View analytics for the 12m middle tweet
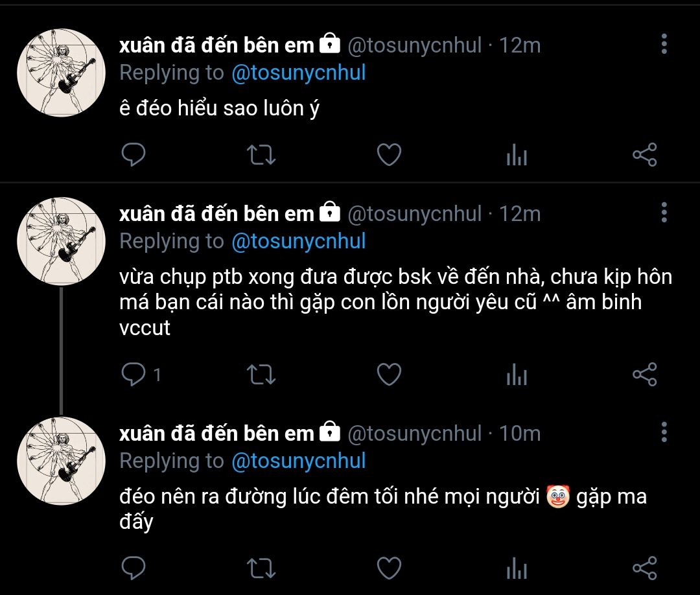The width and height of the screenshot is (700, 595). coord(517,374)
